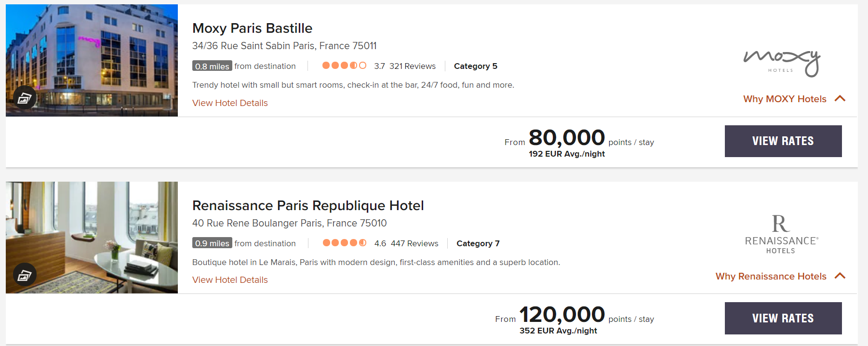Collapse the Why Renaissance Hotels chevron
This screenshot has width=868, height=346.
coord(840,276)
